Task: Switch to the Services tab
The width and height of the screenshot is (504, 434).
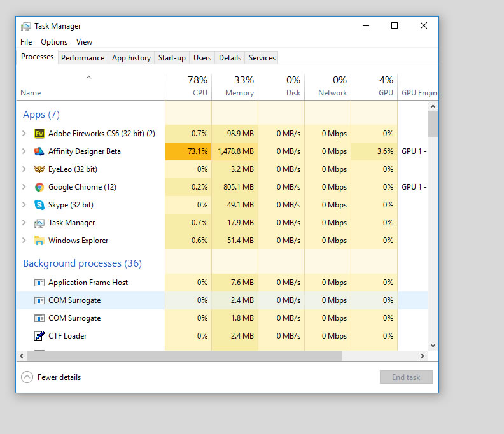Action: [262, 58]
